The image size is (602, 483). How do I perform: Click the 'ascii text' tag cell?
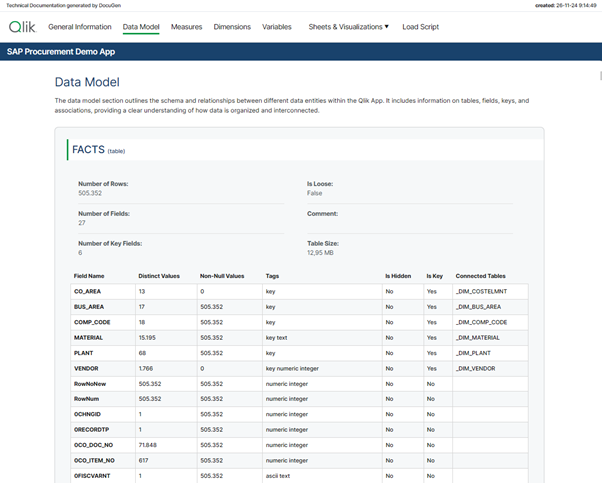322,476
